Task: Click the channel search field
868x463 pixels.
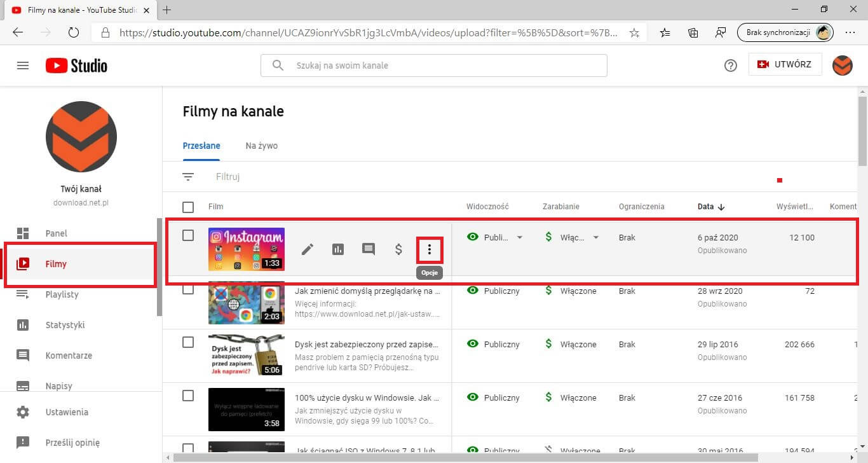Action: coord(434,66)
